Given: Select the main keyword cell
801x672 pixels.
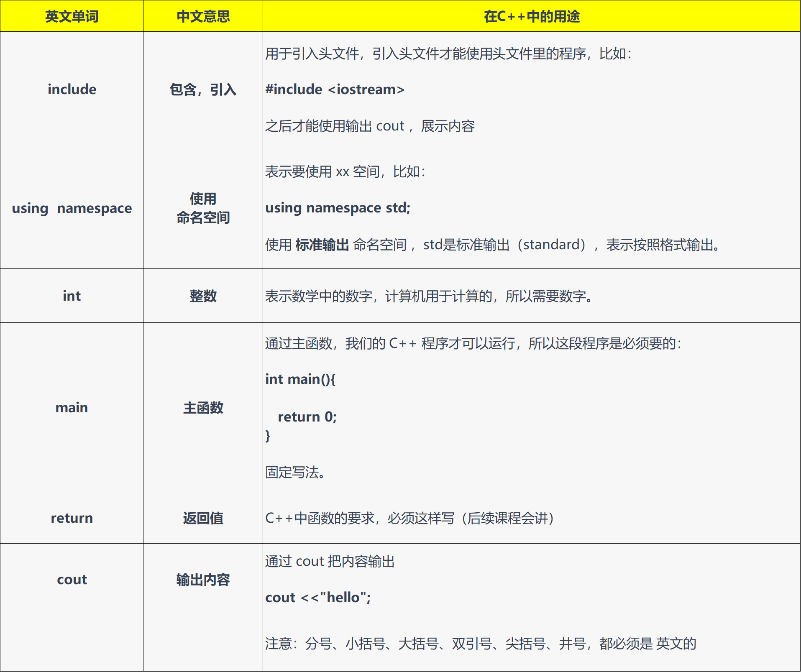Looking at the screenshot, I should (x=72, y=408).
